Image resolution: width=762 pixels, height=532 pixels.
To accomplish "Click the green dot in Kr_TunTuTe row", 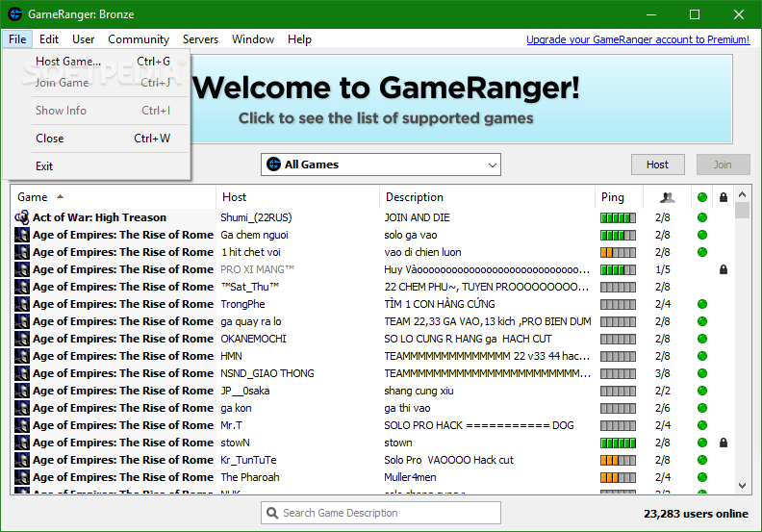I will (x=701, y=460).
